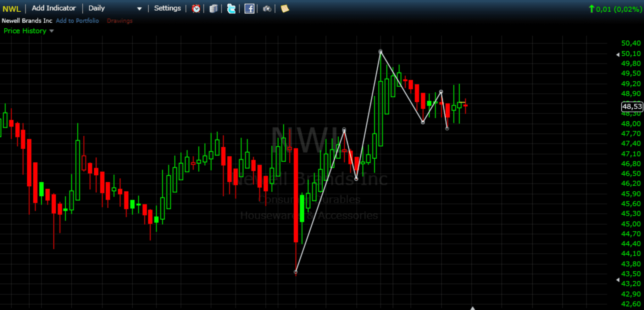Click the stacked database icon

(214, 8)
